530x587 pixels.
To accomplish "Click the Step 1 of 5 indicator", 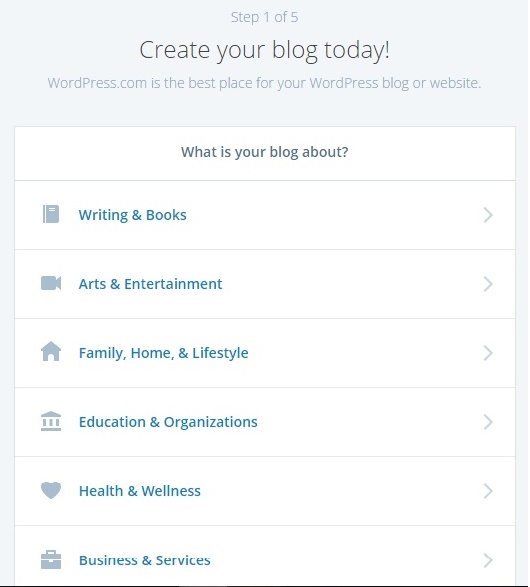I will click(x=265, y=17).
